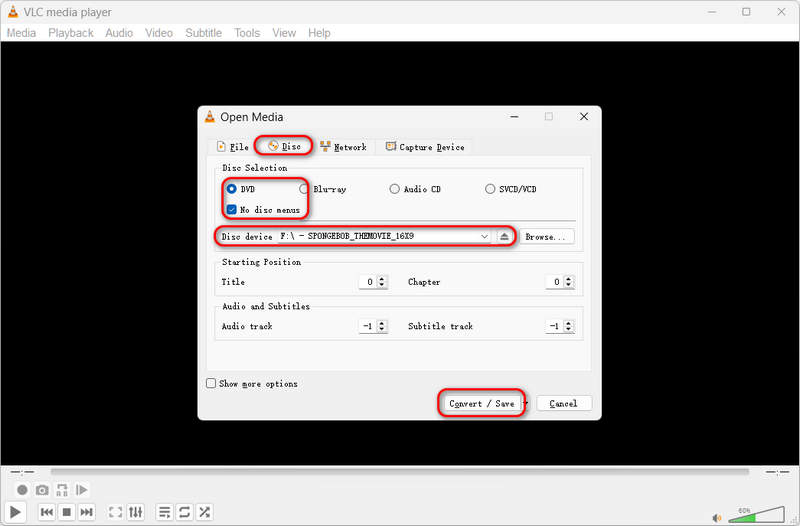
Task: Decrease the Title spinner value
Action: (x=382, y=285)
